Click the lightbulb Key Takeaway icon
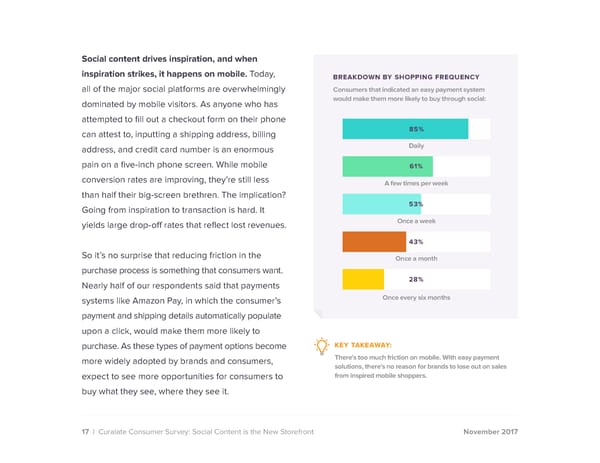This screenshot has width=600, height=463. [x=321, y=347]
